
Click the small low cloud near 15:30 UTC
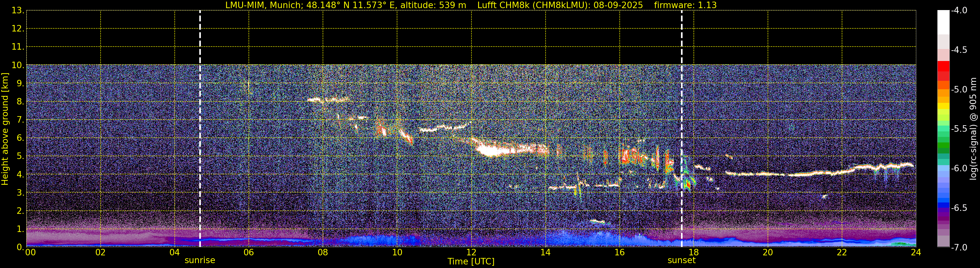[x=597, y=221]
